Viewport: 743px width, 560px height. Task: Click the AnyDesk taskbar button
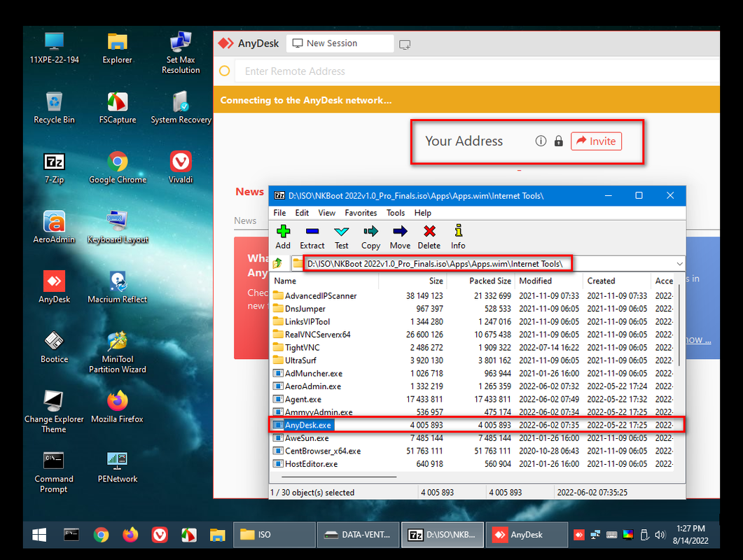(527, 535)
